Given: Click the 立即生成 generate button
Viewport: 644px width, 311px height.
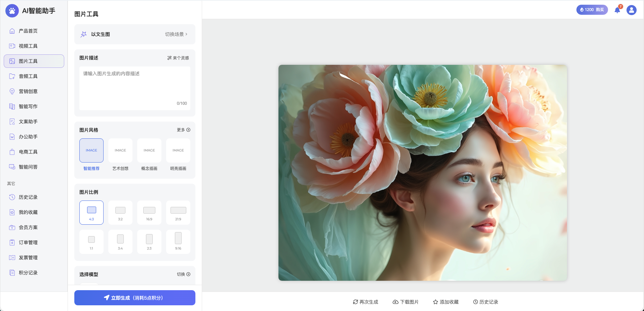Looking at the screenshot, I should 135,298.
